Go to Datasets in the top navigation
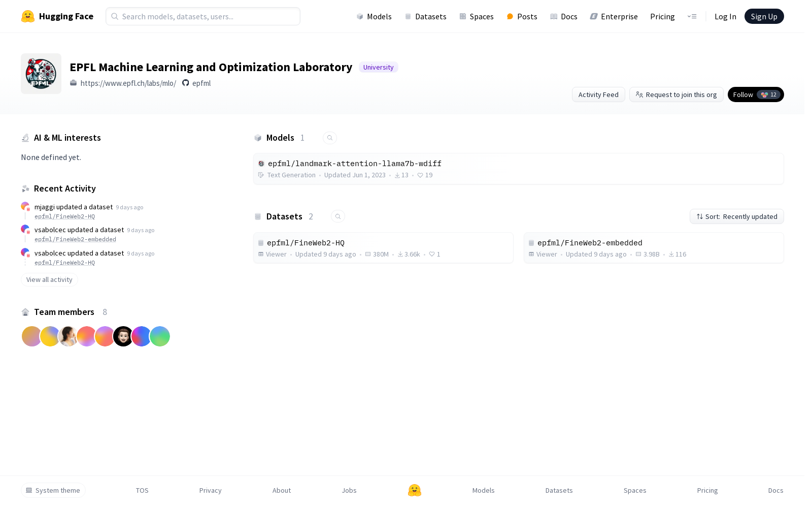The height and width of the screenshot is (508, 812). click(425, 16)
